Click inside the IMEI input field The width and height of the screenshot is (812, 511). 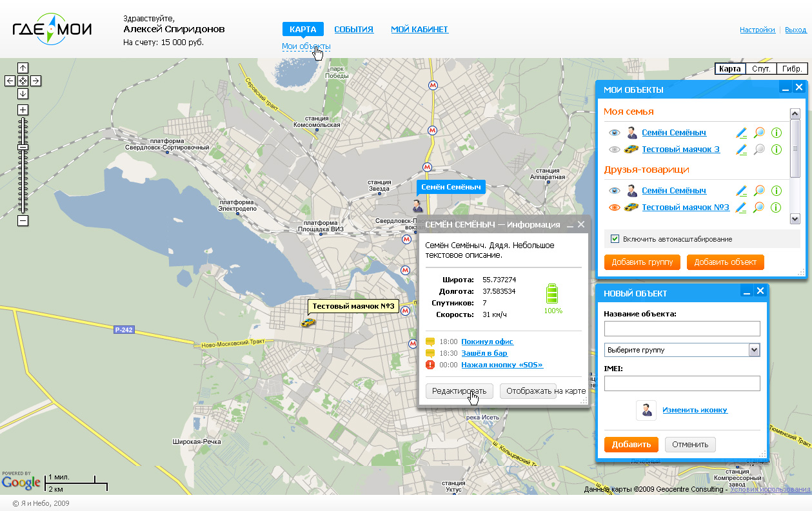tap(682, 383)
